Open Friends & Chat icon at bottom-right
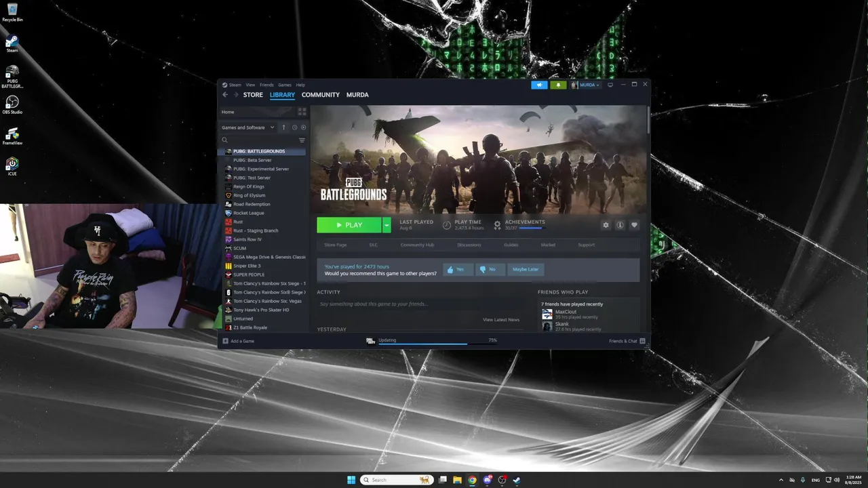This screenshot has height=488, width=868. pos(642,341)
